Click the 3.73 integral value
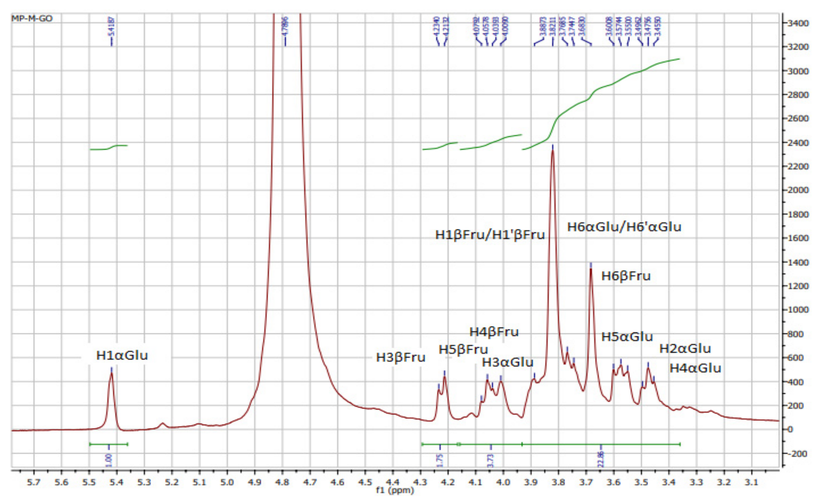This screenshot has height=504, width=821. pyautogui.click(x=490, y=460)
